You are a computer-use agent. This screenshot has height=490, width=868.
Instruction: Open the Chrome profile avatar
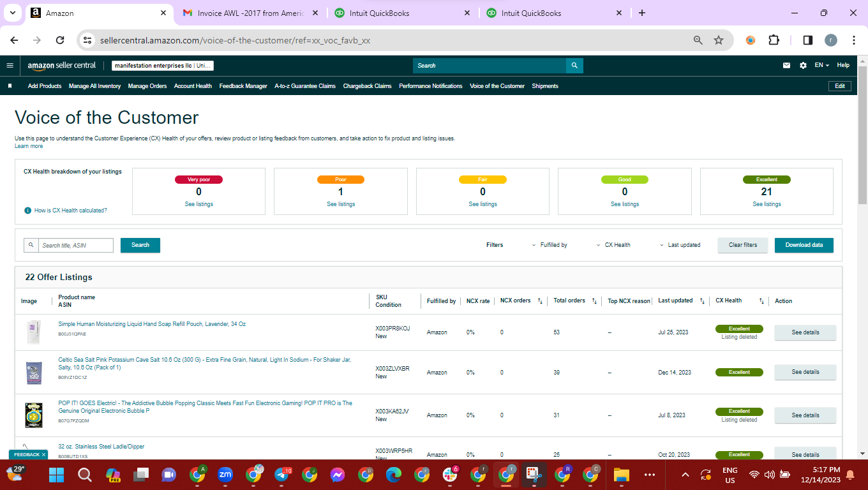click(x=830, y=40)
